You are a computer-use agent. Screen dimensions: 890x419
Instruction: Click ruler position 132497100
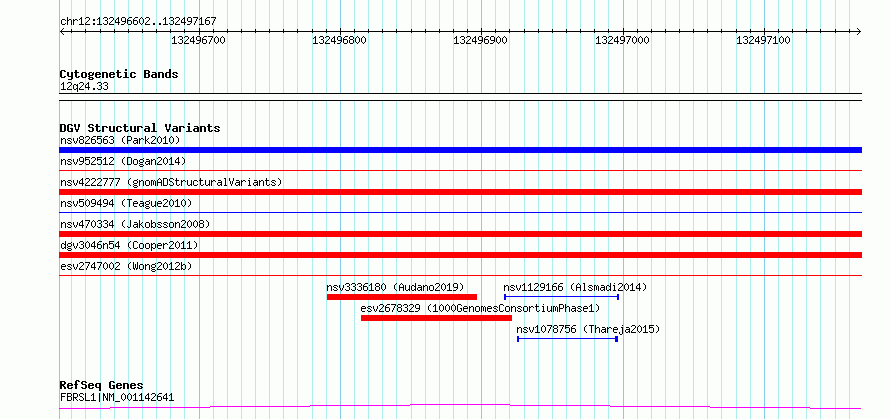pyautogui.click(x=763, y=40)
